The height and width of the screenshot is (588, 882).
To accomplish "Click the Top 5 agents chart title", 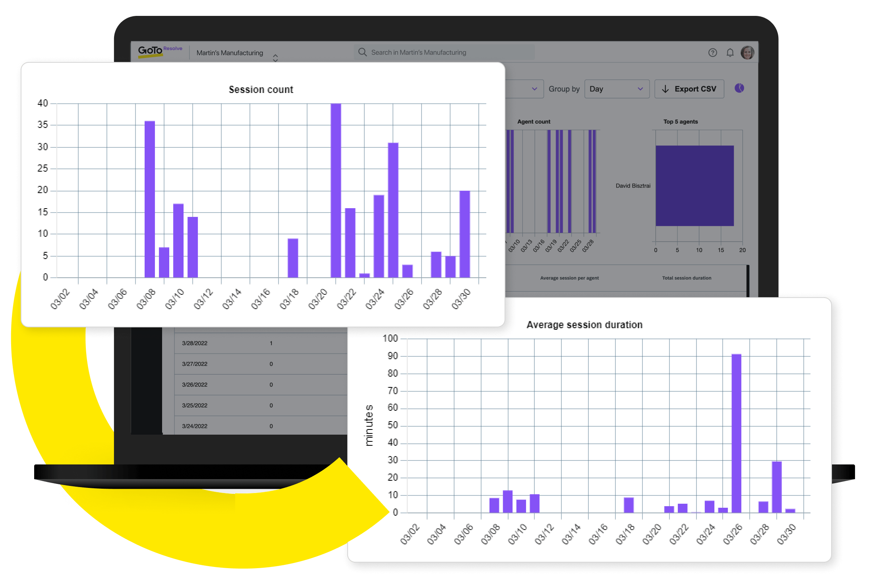I will click(x=681, y=122).
